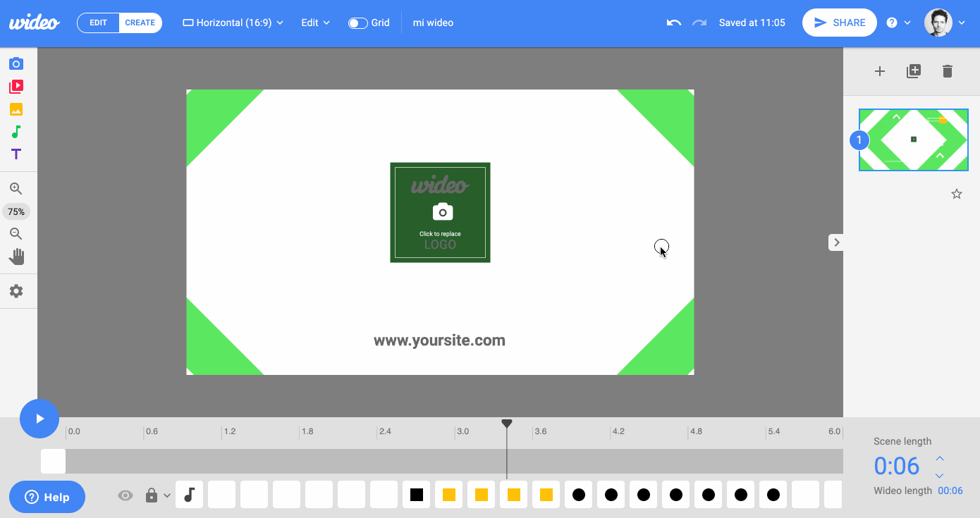Open the video library icon
This screenshot has width=980, height=518.
[16, 87]
